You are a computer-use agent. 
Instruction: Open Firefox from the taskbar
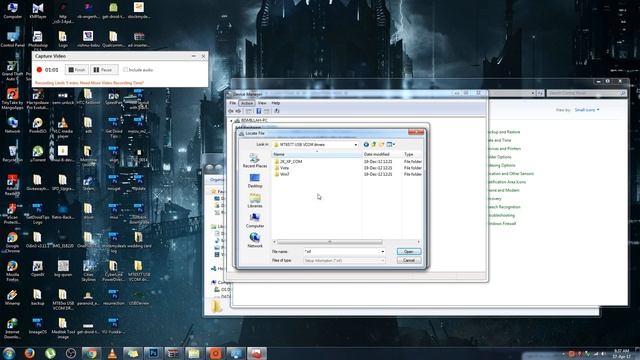click(29, 353)
